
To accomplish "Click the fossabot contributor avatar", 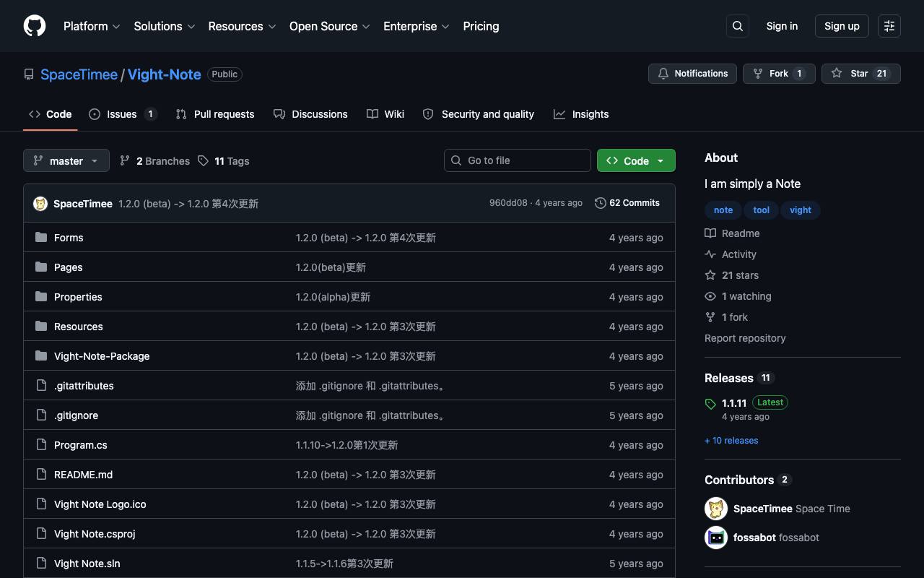I will pyautogui.click(x=716, y=538).
